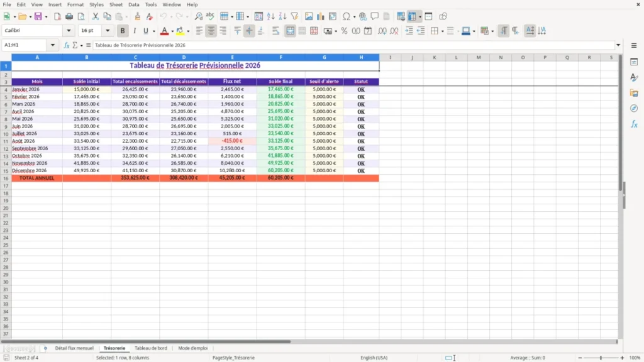Viewport: 644px width, 362px height.
Task: Open the Sheet menu
Action: click(116, 4)
